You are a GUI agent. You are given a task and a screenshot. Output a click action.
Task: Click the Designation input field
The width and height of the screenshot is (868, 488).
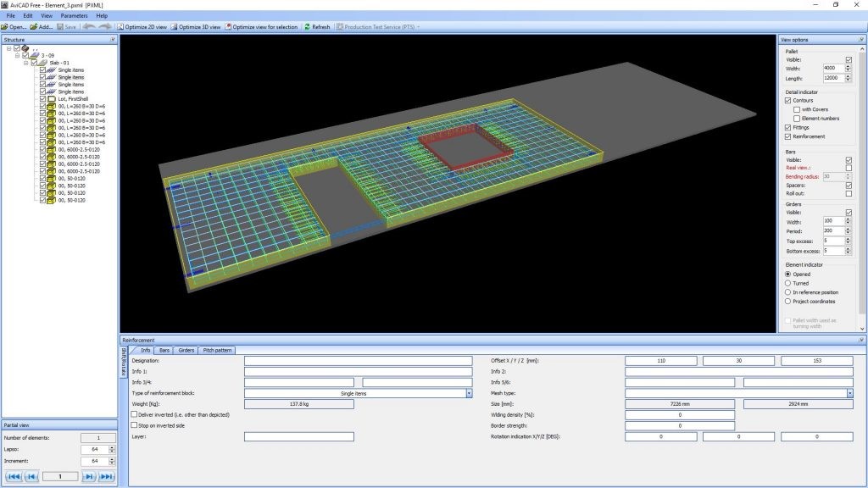(x=358, y=361)
